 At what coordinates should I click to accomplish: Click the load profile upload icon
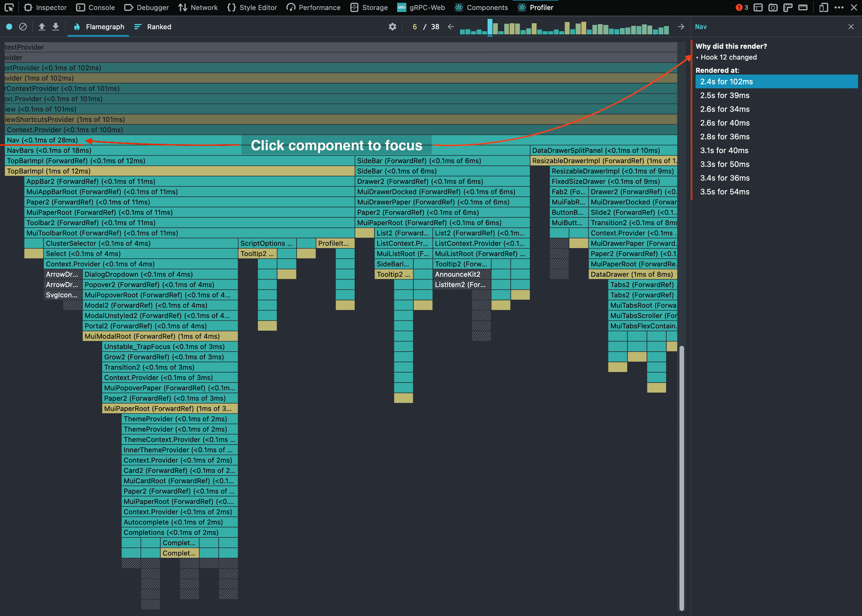click(x=42, y=27)
